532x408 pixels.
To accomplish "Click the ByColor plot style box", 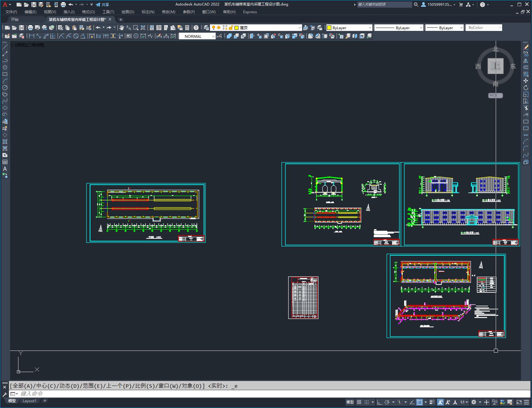I will [x=484, y=28].
